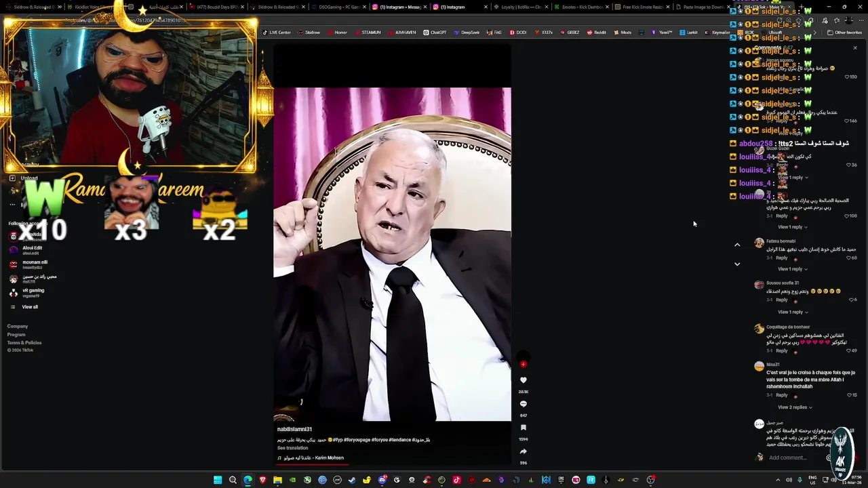This screenshot has height=488, width=868.
Task: Open DODI bookmark
Action: [x=517, y=33]
